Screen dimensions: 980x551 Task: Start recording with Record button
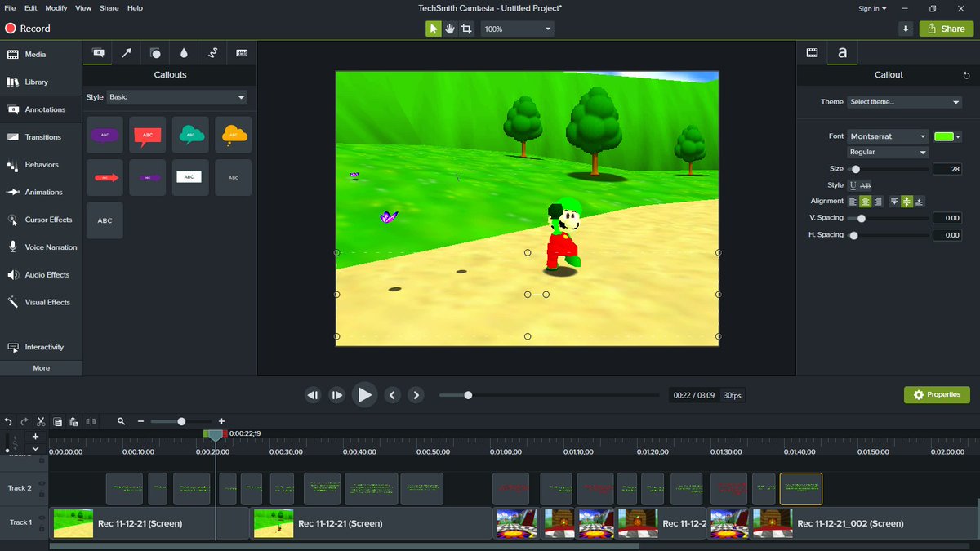28,29
